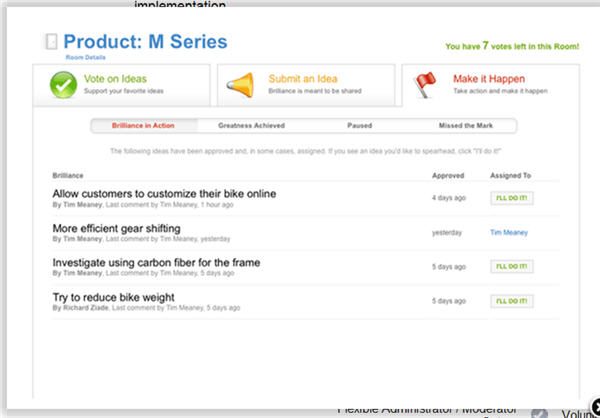This screenshot has width=600, height=418.
Task: Click the green checkmark Vote on Ideas icon
Action: point(63,85)
